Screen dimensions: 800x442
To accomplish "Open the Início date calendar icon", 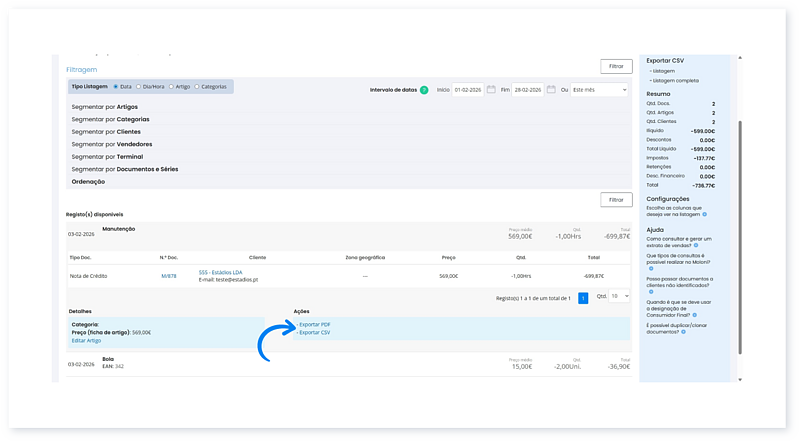I will pos(491,90).
